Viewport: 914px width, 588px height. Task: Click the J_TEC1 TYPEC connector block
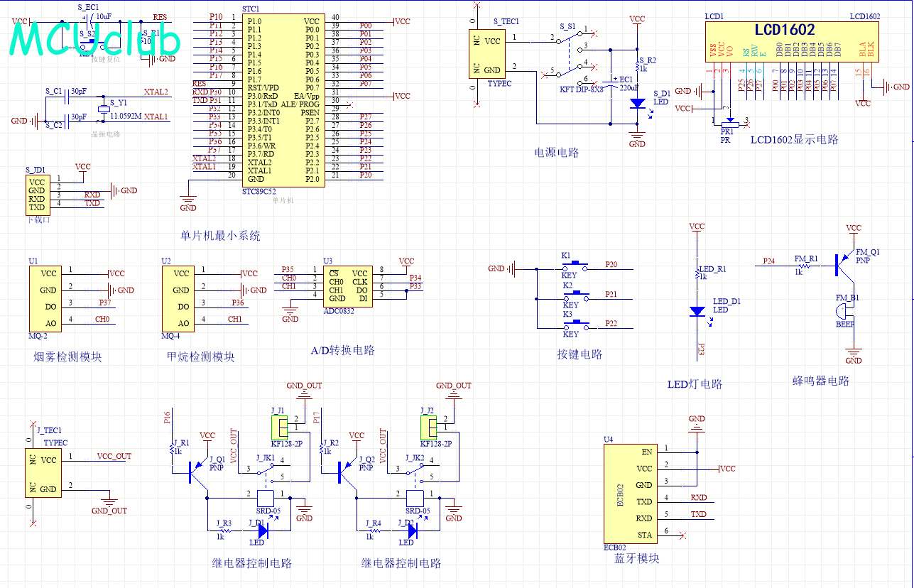point(40,474)
